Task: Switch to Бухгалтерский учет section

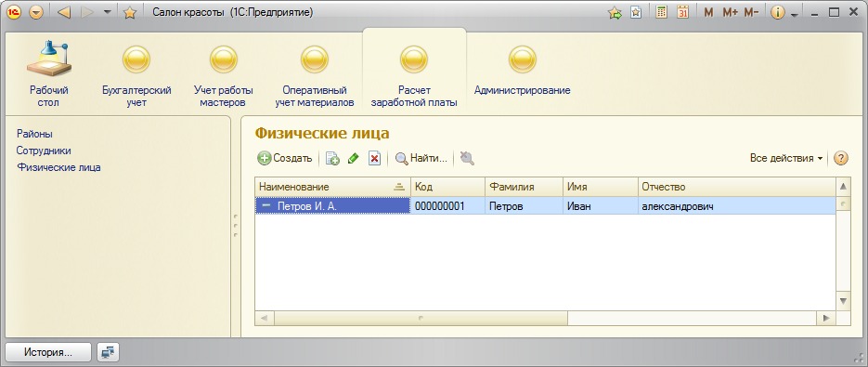Action: (136, 76)
